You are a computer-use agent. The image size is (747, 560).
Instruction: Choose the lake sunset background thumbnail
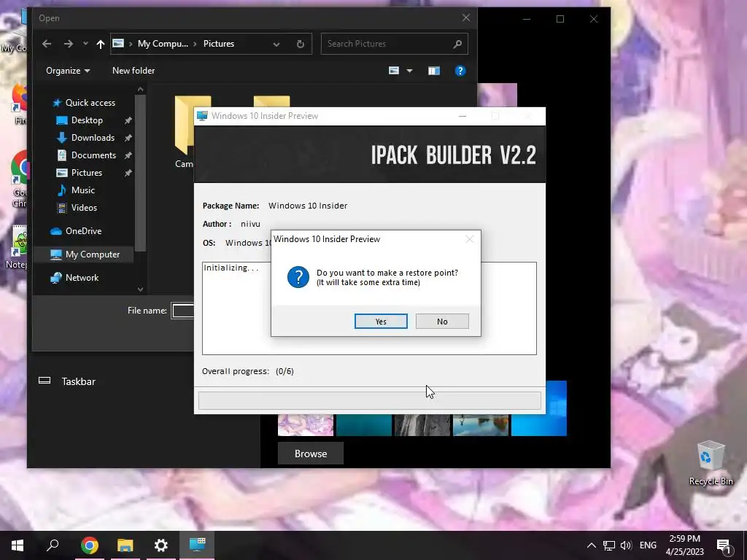481,425
